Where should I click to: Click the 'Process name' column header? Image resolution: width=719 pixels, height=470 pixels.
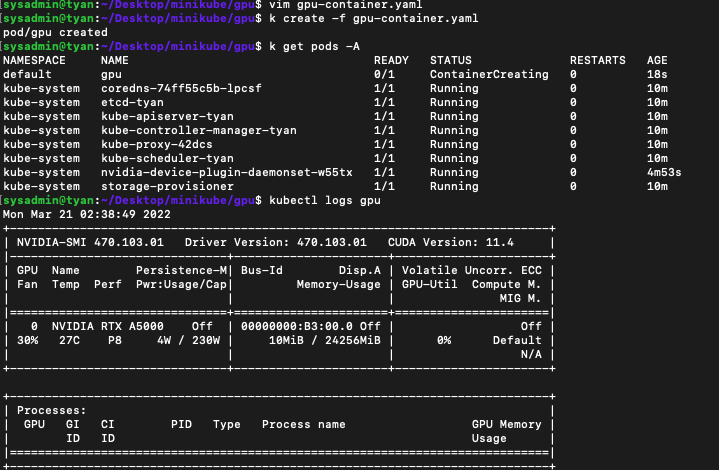[x=304, y=424]
